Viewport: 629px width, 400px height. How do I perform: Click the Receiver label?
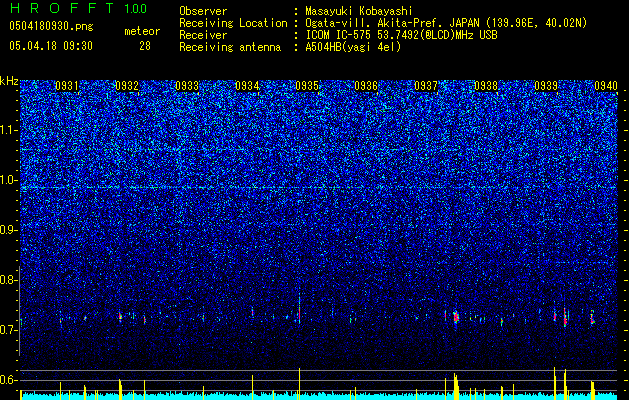point(203,35)
